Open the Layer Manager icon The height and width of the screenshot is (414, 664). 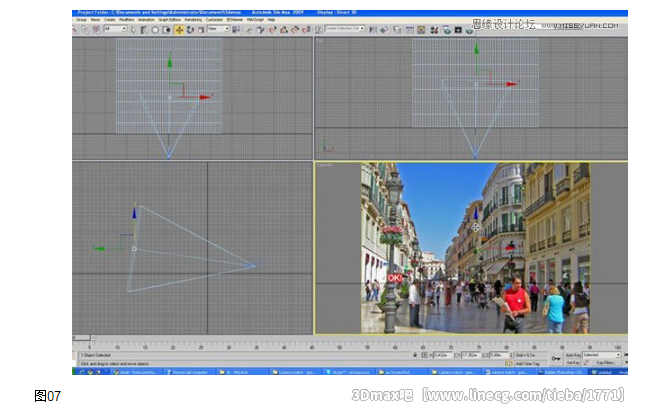396,30
